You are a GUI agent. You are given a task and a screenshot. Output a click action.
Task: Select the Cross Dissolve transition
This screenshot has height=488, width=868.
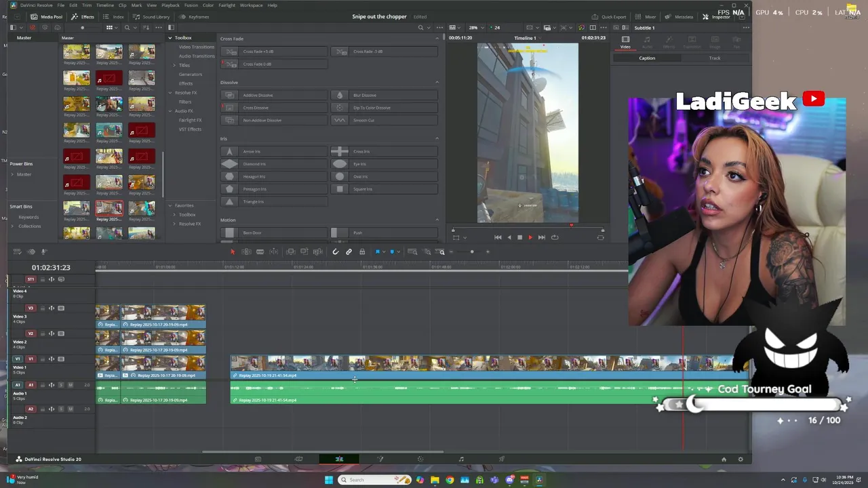[275, 108]
